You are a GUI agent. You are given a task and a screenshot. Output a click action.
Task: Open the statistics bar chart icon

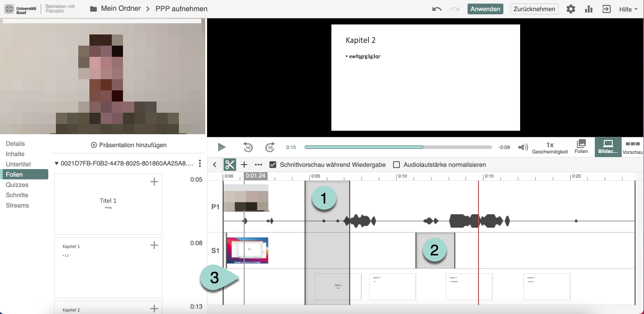coord(589,9)
